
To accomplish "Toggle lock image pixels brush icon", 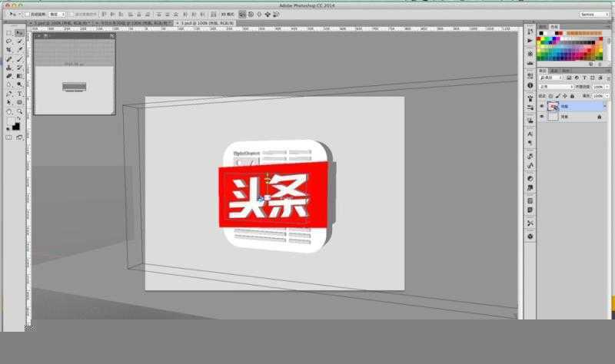I will [x=558, y=96].
